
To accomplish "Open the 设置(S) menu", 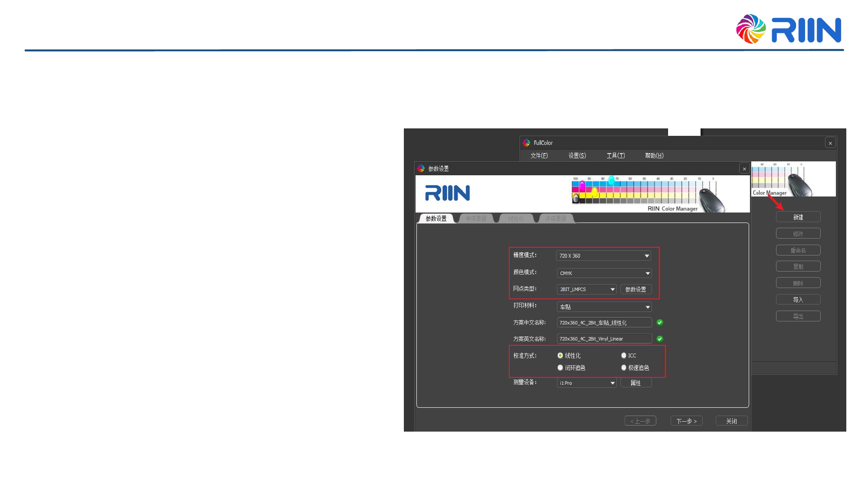I will tap(577, 155).
